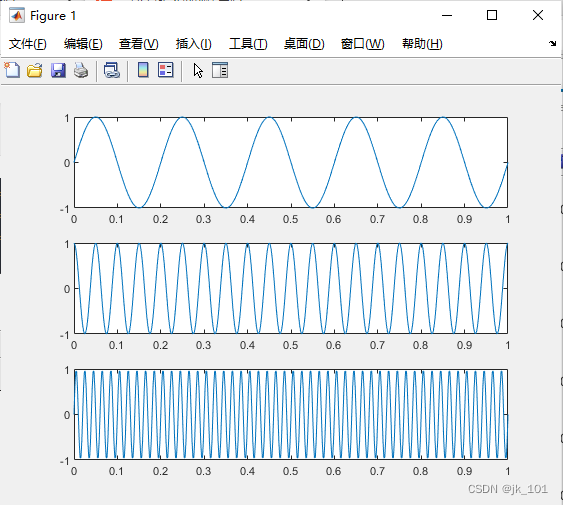The image size is (563, 505).
Task: Open the 帮助(H) menu
Action: point(422,44)
